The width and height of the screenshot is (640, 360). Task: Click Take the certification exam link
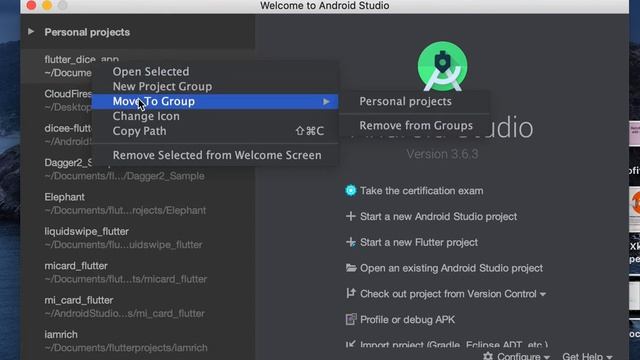click(x=421, y=191)
